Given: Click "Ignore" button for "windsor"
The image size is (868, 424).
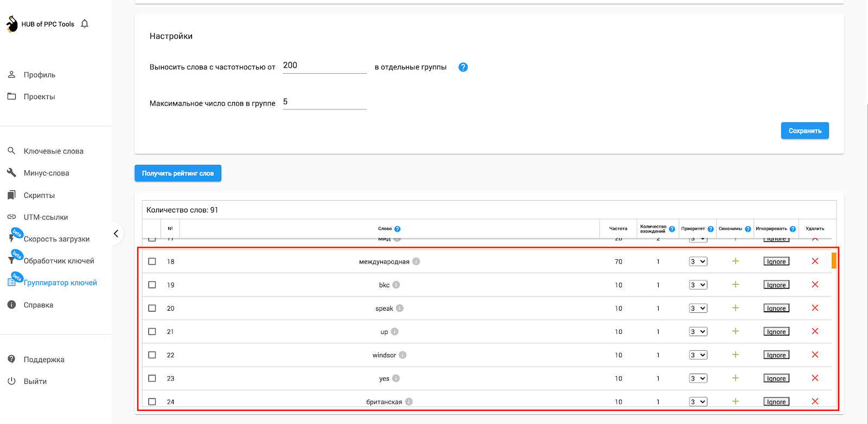Looking at the screenshot, I should 776,355.
